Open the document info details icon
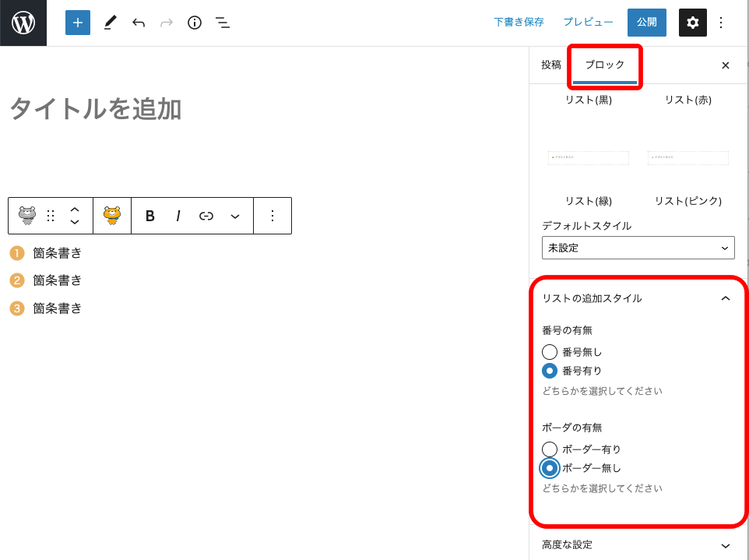This screenshot has width=749, height=560. point(195,23)
